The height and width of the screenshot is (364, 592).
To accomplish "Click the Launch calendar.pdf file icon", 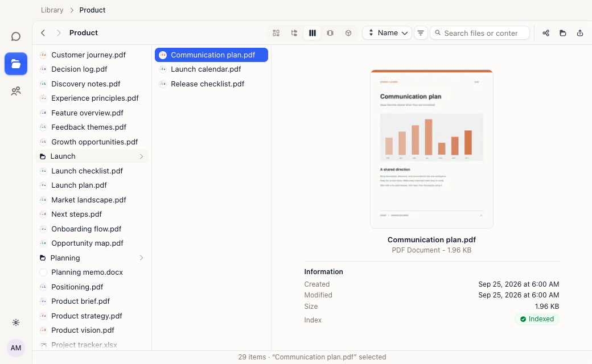I will click(163, 69).
